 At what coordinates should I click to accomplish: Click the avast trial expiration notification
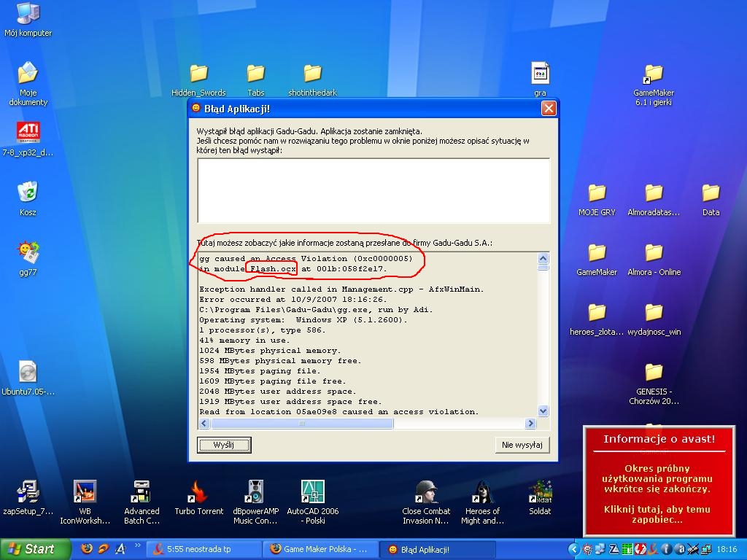pos(657,481)
